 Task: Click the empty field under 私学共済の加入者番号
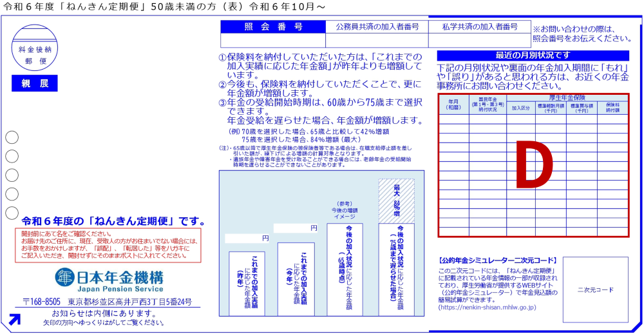[x=479, y=41]
